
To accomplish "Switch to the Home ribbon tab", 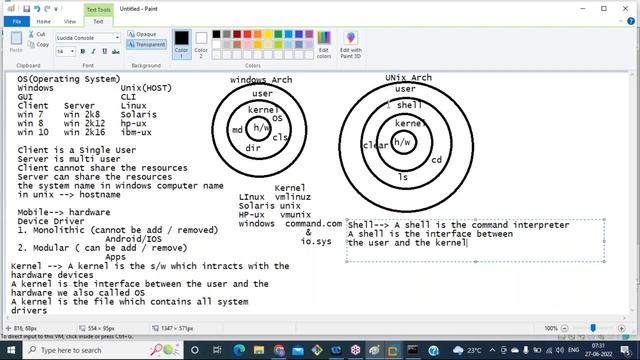I will [43, 21].
